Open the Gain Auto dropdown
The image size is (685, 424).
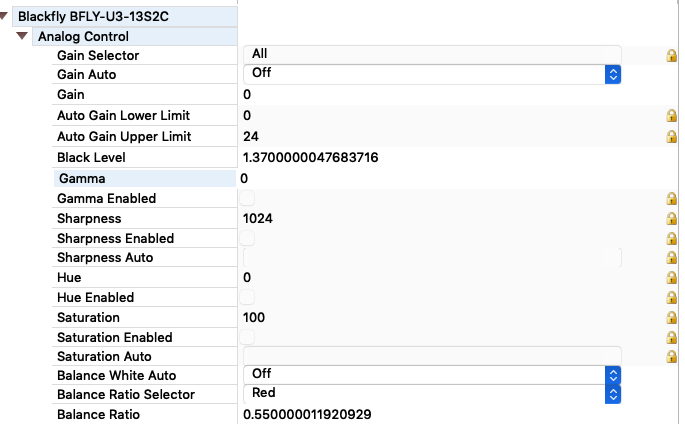(432, 74)
